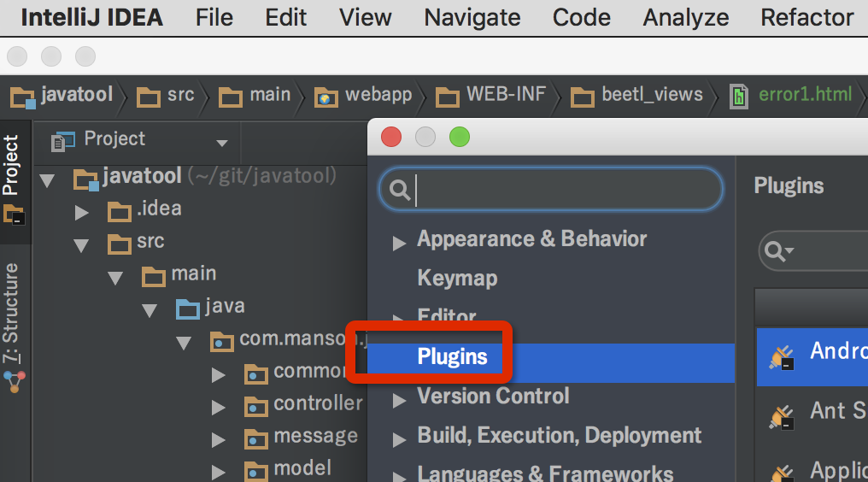Image resolution: width=868 pixels, height=482 pixels.
Task: Click the Structure tool window stripe icon
Action: (14, 382)
